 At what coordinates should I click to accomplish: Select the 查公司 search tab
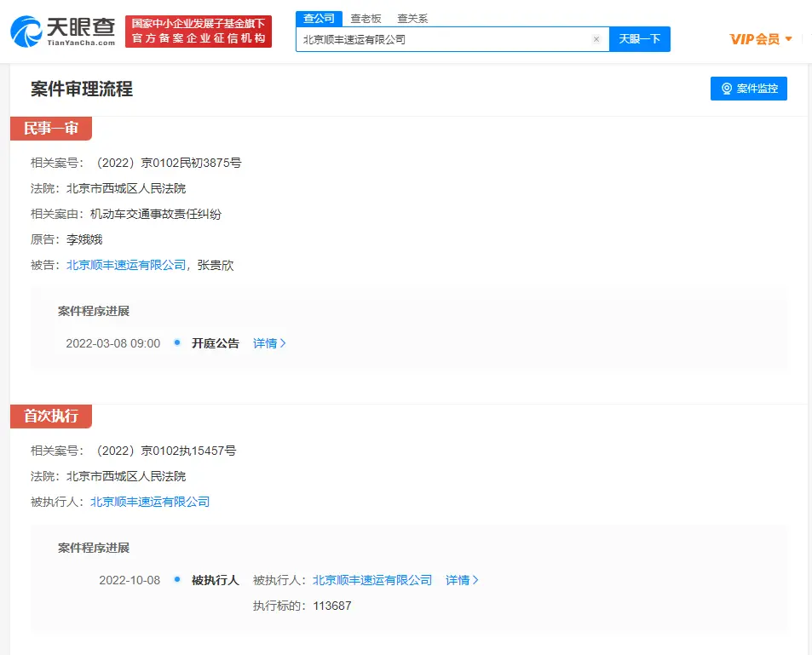tap(319, 19)
